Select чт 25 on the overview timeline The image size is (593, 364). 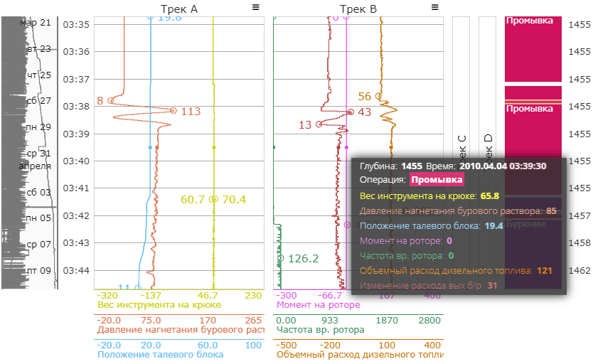(38, 75)
